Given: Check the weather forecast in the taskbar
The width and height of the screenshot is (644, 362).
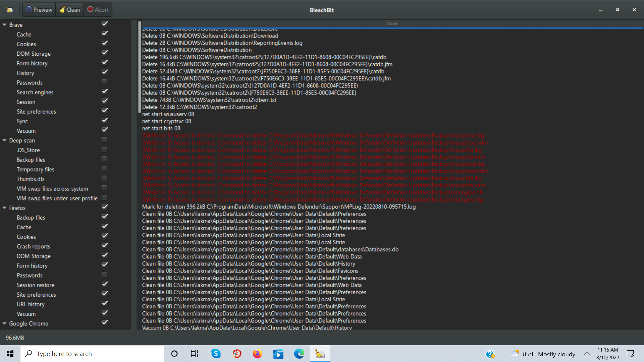Looking at the screenshot, I should [543, 353].
